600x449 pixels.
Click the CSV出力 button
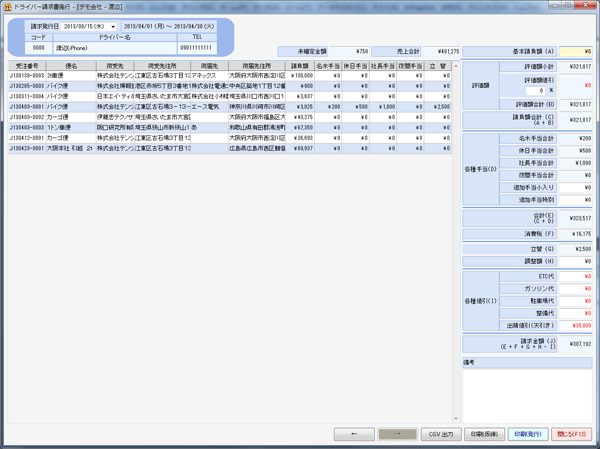440,435
